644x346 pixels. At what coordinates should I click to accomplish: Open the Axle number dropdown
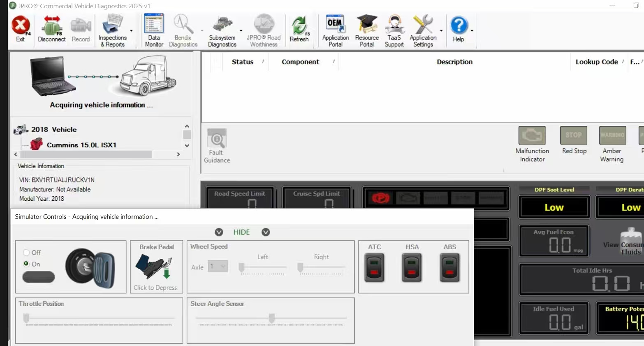(218, 266)
